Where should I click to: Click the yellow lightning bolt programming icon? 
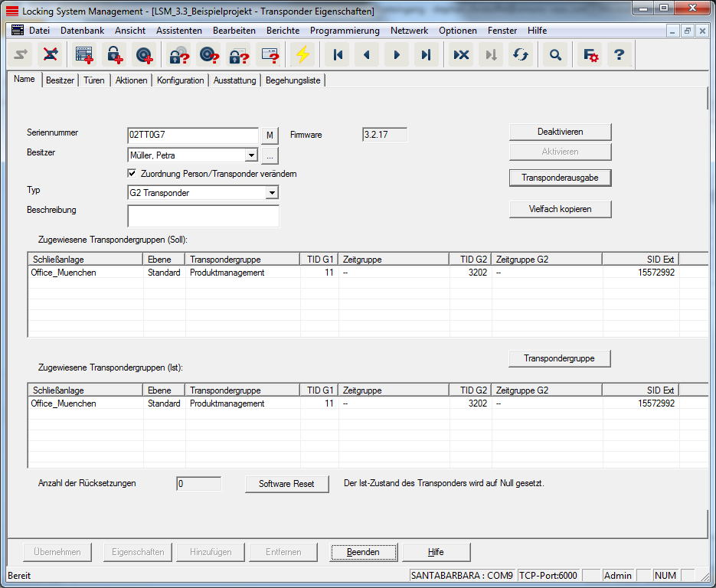click(302, 55)
